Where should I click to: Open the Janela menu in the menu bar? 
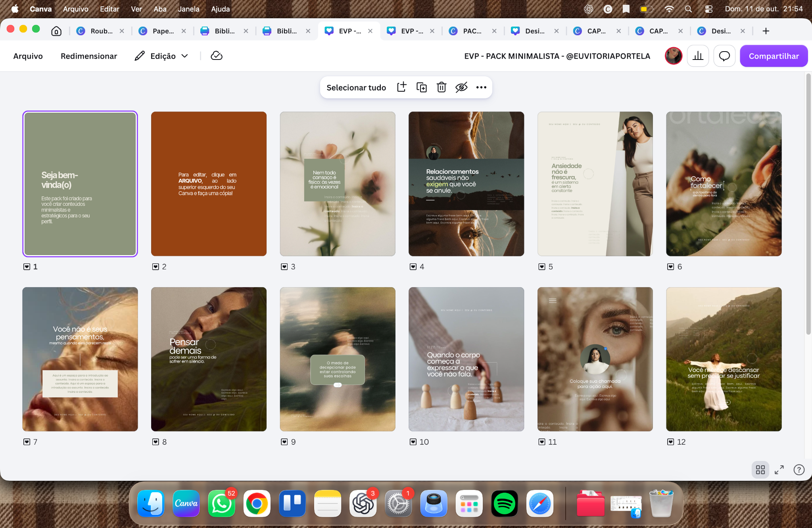(188, 9)
